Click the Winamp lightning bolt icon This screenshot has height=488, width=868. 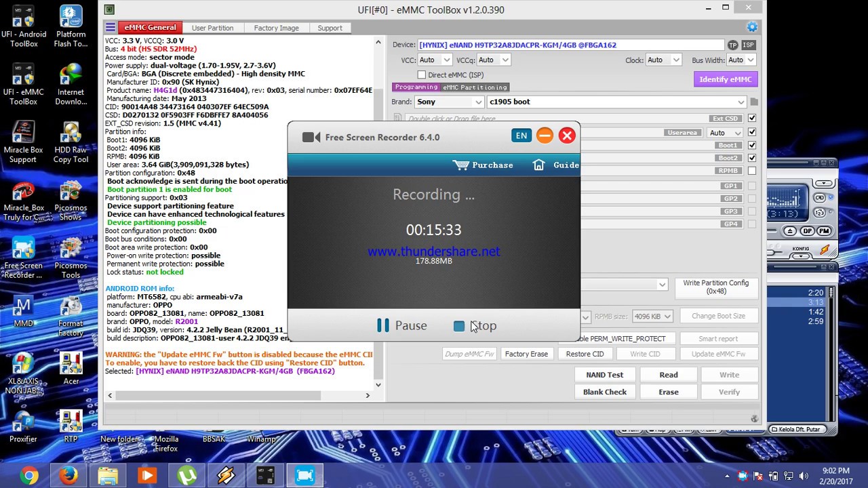click(x=825, y=250)
